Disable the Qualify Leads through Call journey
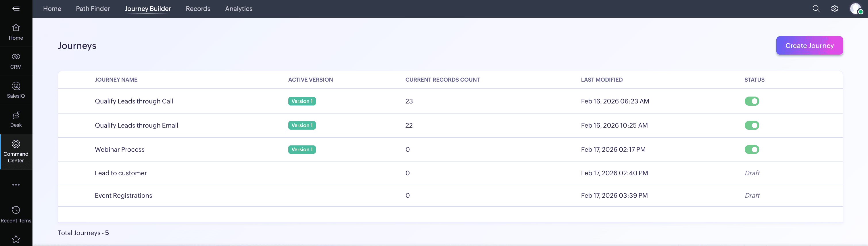The height and width of the screenshot is (246, 868). click(752, 101)
